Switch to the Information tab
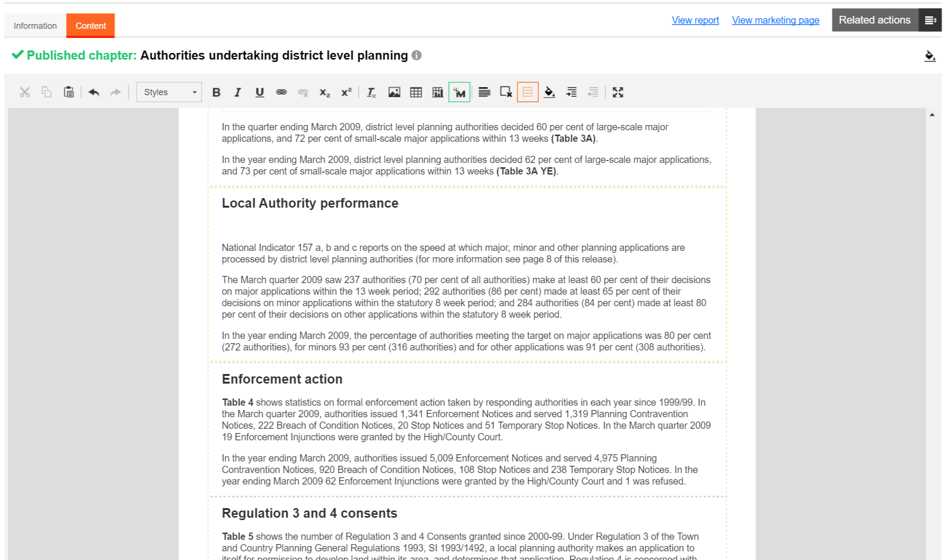Viewport: 948px width, 560px height. 35,25
